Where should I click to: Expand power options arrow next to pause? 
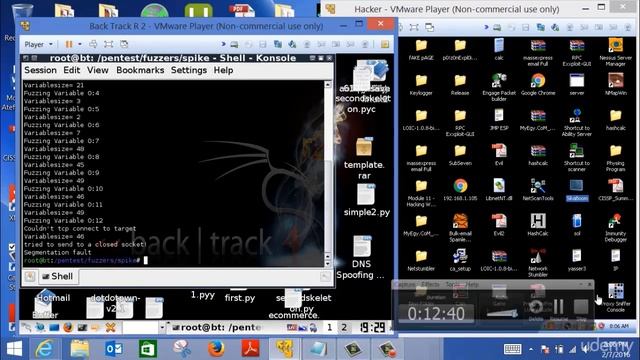click(x=80, y=44)
